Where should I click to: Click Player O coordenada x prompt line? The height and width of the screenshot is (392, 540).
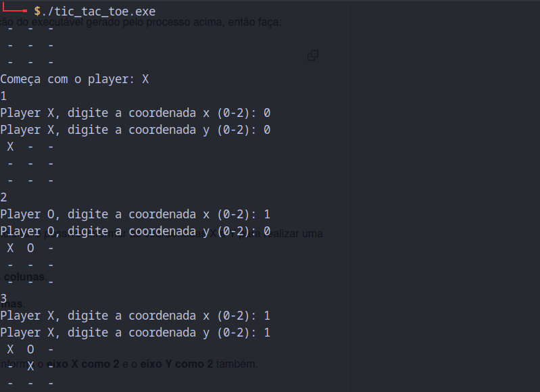click(x=135, y=214)
